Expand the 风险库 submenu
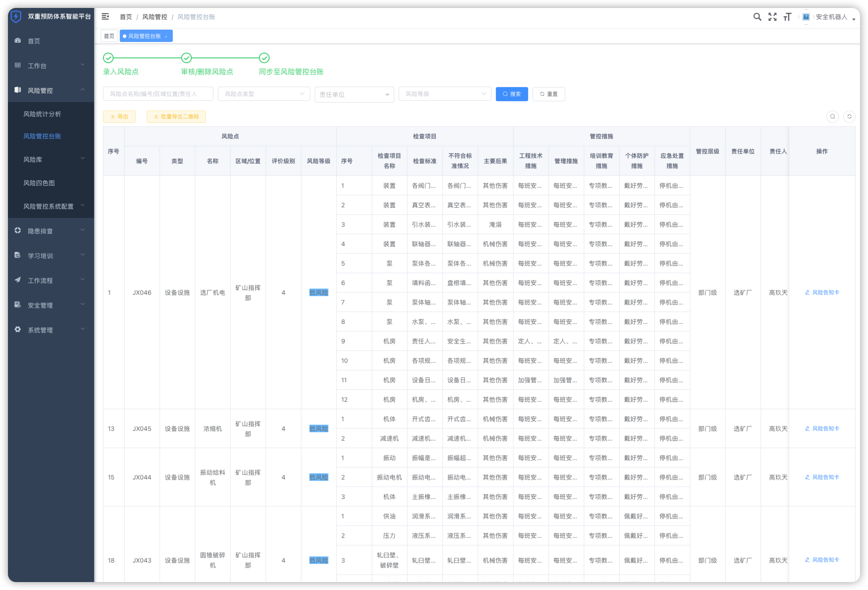 [83, 159]
